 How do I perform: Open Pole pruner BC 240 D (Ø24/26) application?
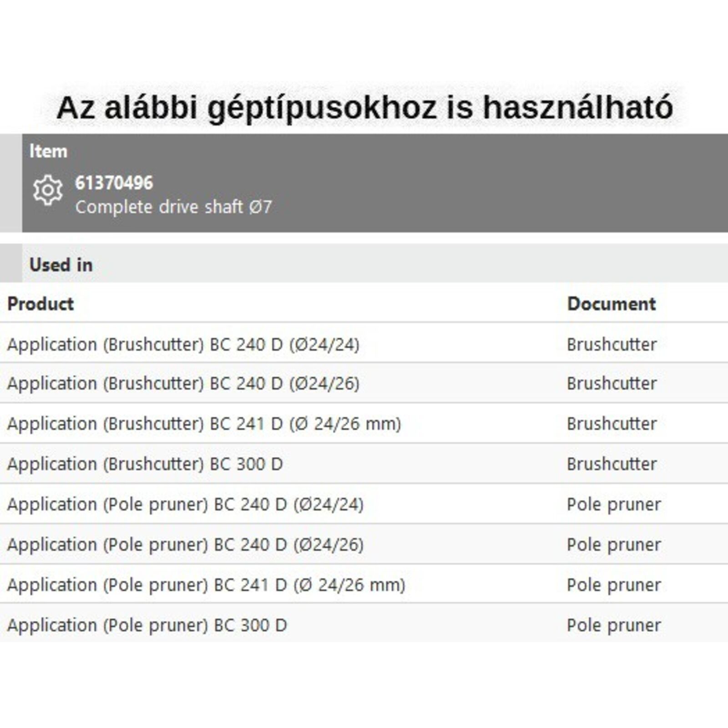click(185, 545)
